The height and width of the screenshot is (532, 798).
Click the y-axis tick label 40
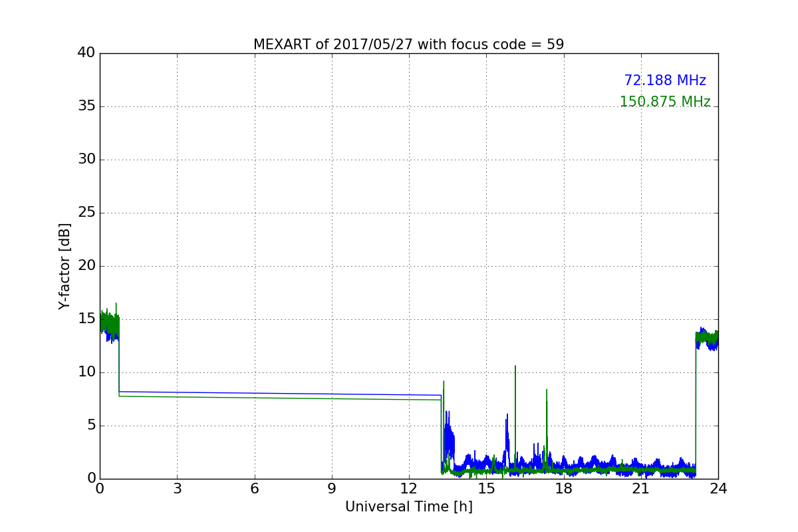[86, 53]
